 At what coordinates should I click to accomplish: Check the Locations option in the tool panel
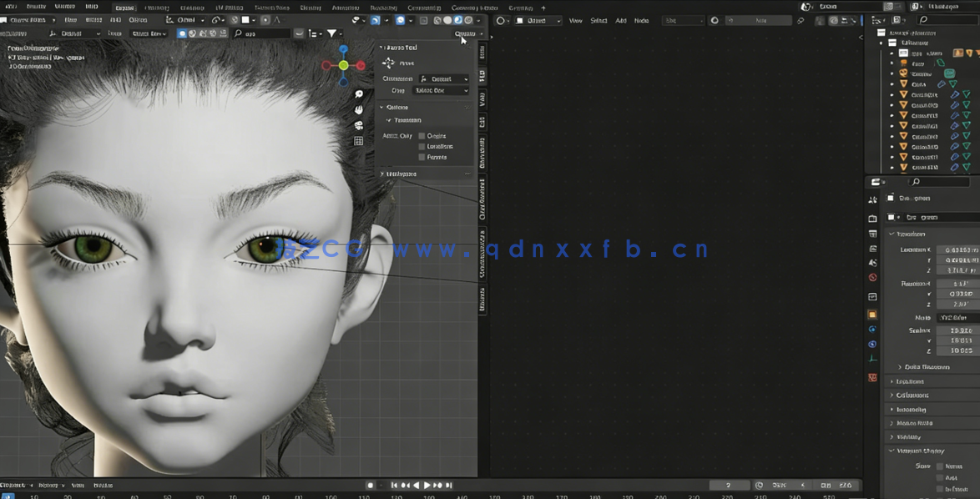pyautogui.click(x=421, y=146)
